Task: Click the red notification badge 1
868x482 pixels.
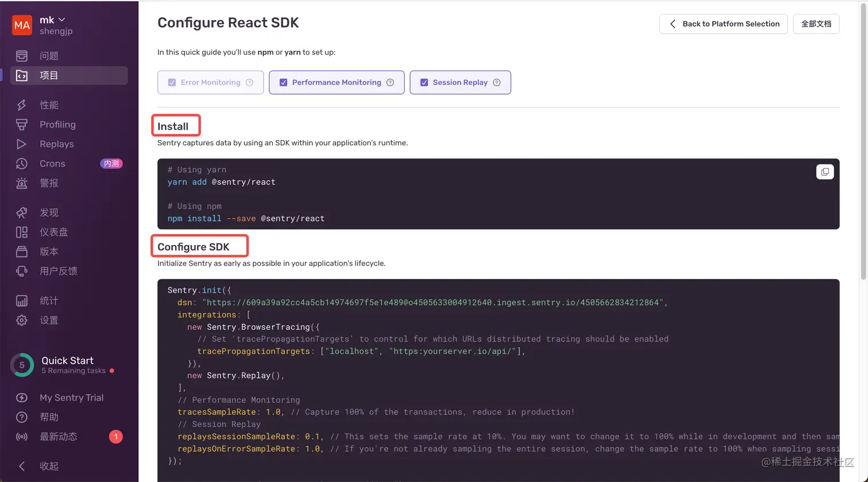Action: click(x=115, y=437)
